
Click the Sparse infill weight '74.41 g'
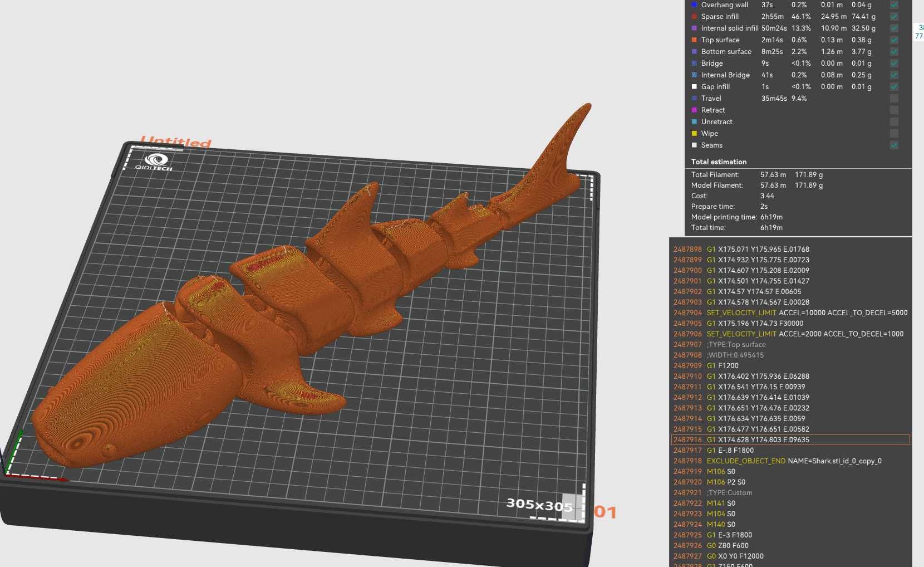[863, 17]
